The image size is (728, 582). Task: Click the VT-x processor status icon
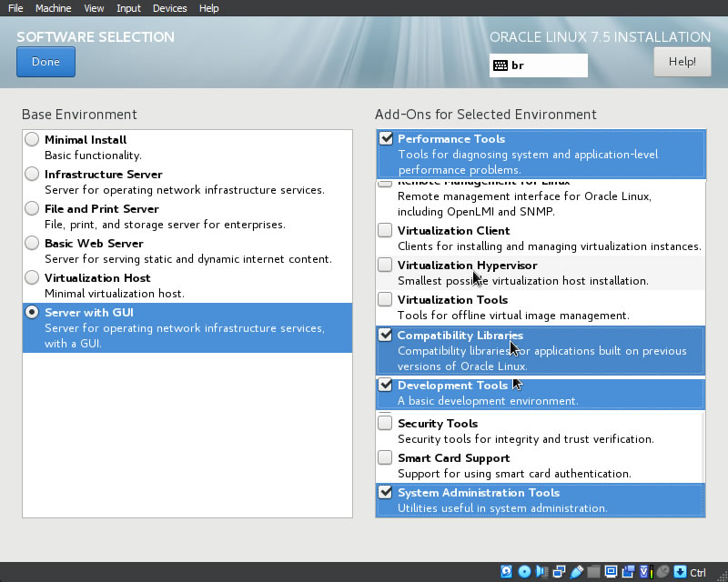pos(646,572)
